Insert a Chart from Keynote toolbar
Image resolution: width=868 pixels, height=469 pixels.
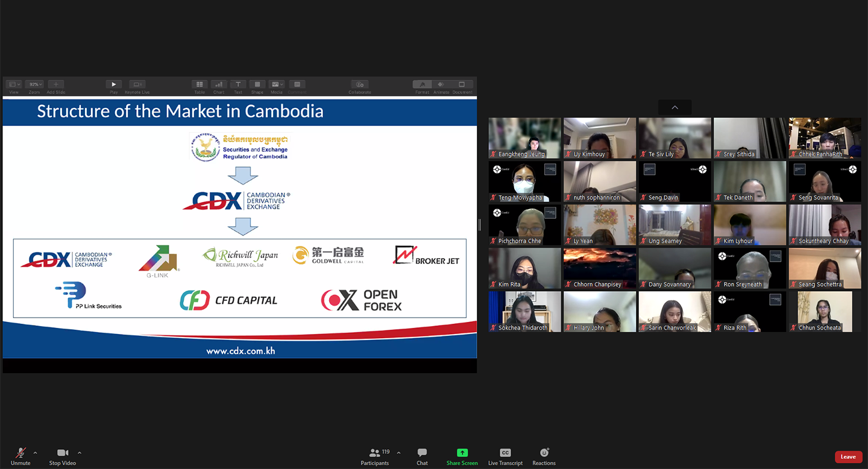point(219,84)
